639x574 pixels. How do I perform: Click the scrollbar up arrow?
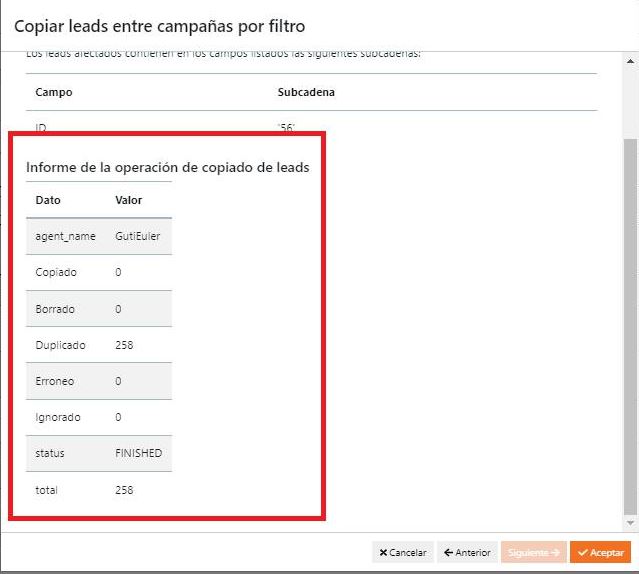click(x=629, y=59)
